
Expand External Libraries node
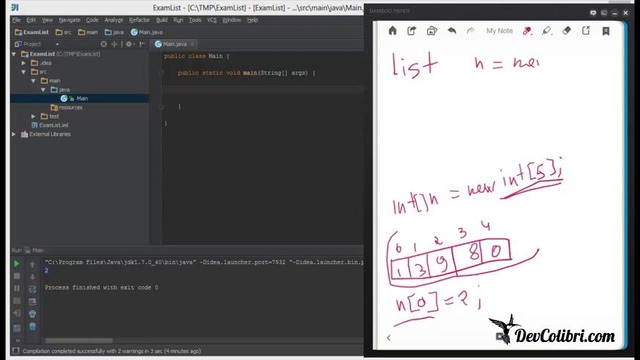point(14,134)
